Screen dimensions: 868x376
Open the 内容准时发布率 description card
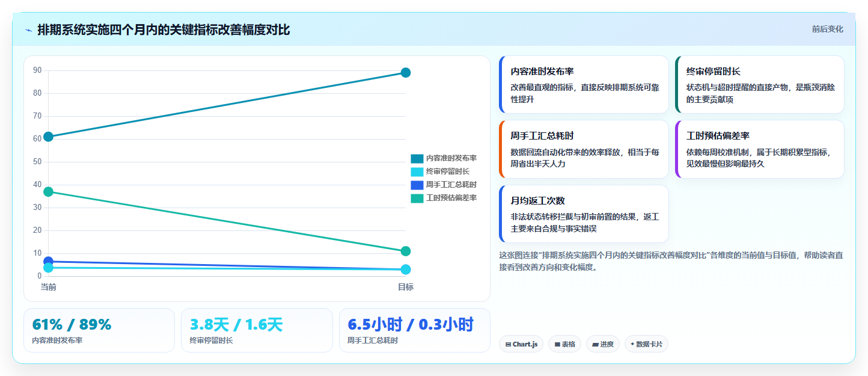[584, 85]
